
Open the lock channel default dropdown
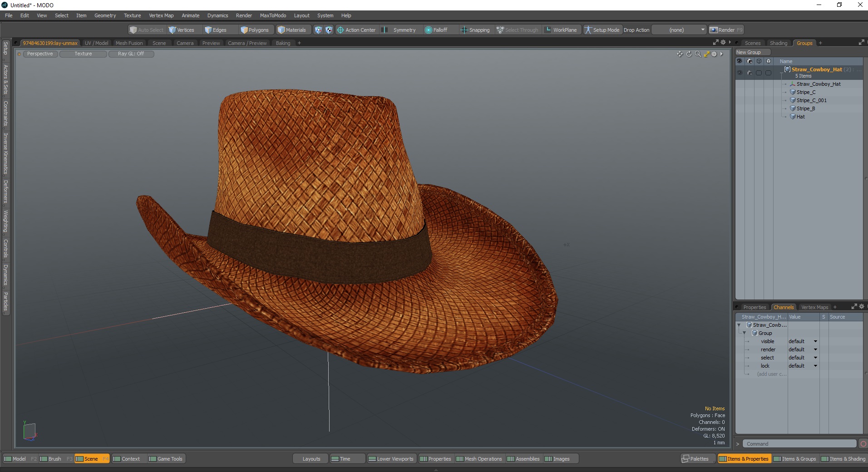tap(803, 366)
